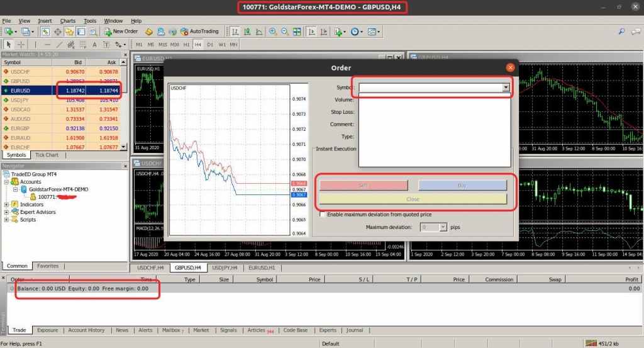Toggle chart shift icon
The image size is (644, 348).
pos(324,31)
